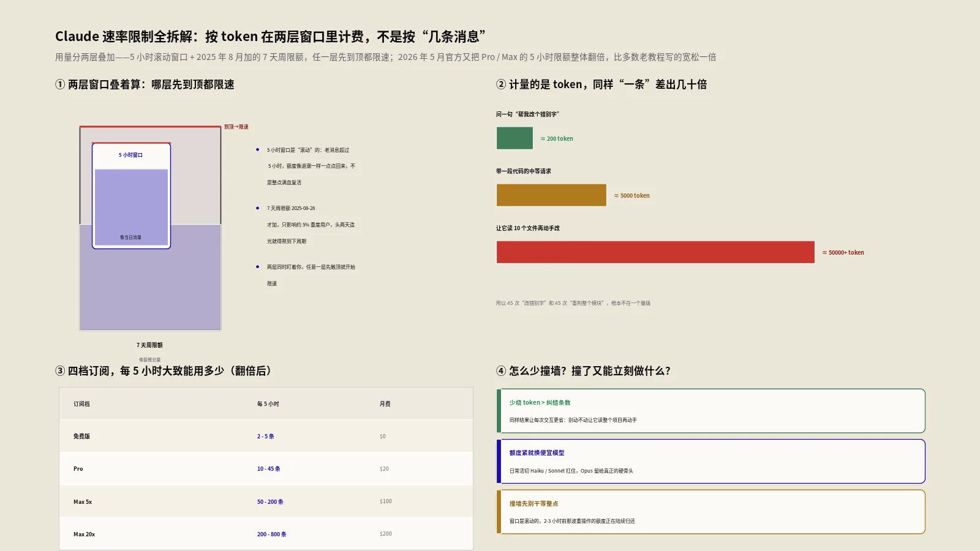This screenshot has width=980, height=551.
Task: Click the red 到顶→限速 label
Action: (x=236, y=127)
